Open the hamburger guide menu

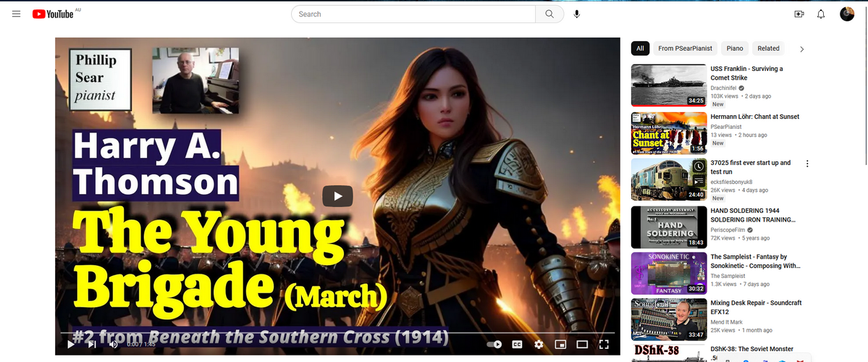click(x=16, y=14)
